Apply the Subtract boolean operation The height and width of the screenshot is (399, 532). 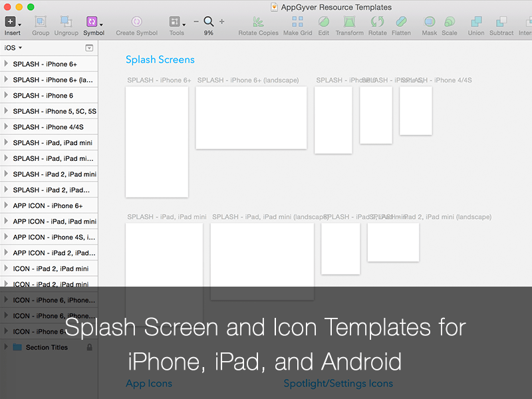click(x=501, y=22)
